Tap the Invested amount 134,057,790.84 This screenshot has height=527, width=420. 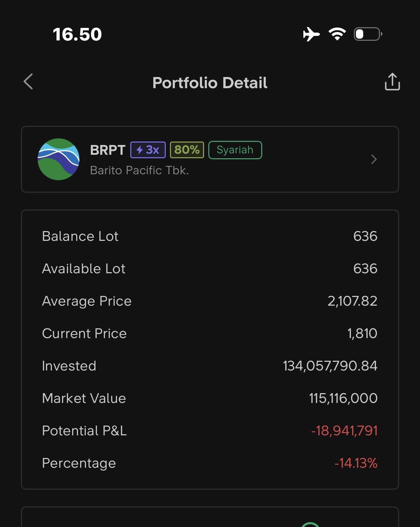point(330,366)
